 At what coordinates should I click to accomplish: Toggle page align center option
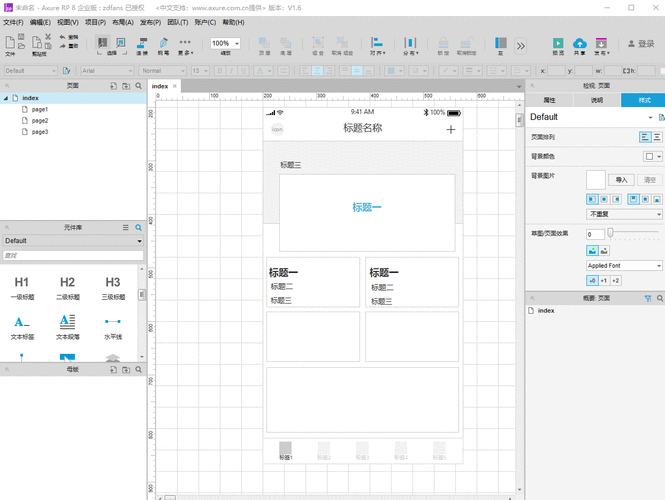coord(657,137)
